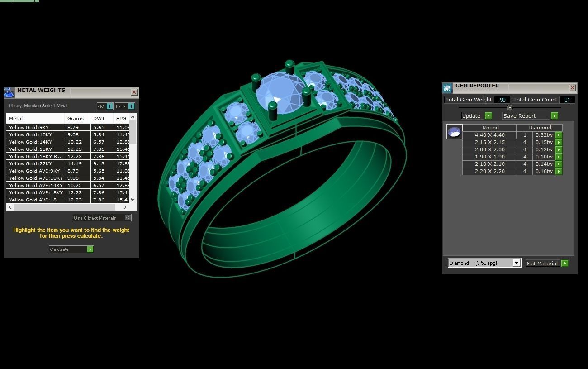Close the Metal Weights panel
This screenshot has width=588, height=369.
click(x=134, y=92)
